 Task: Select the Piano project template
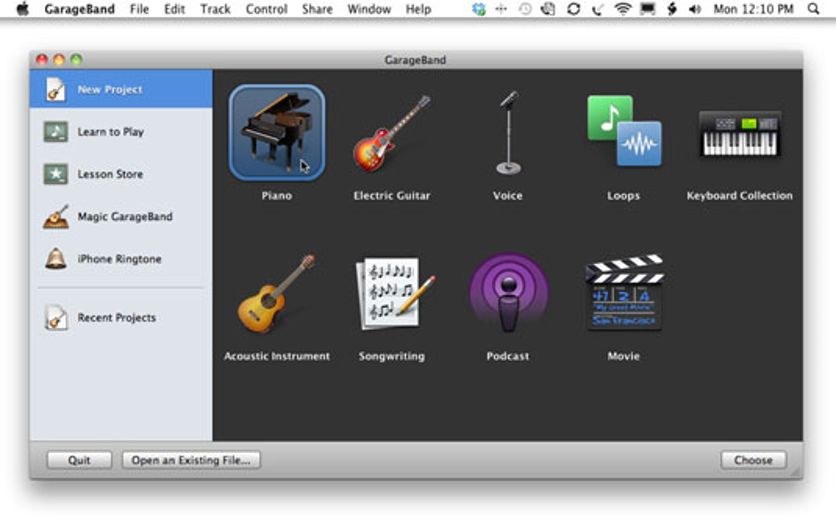point(277,132)
